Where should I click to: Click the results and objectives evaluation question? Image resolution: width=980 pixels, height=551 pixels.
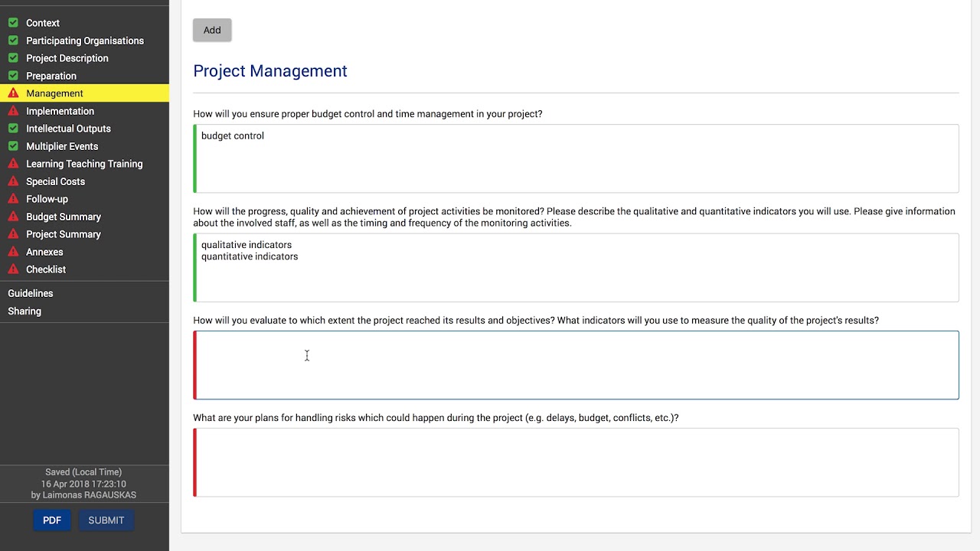[536, 321]
